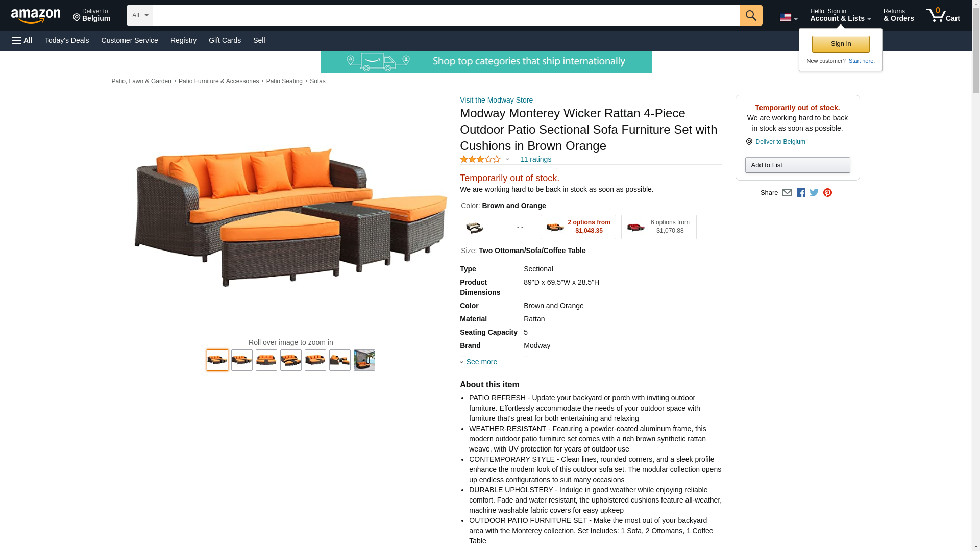
Task: Share on Twitter icon
Action: (814, 193)
